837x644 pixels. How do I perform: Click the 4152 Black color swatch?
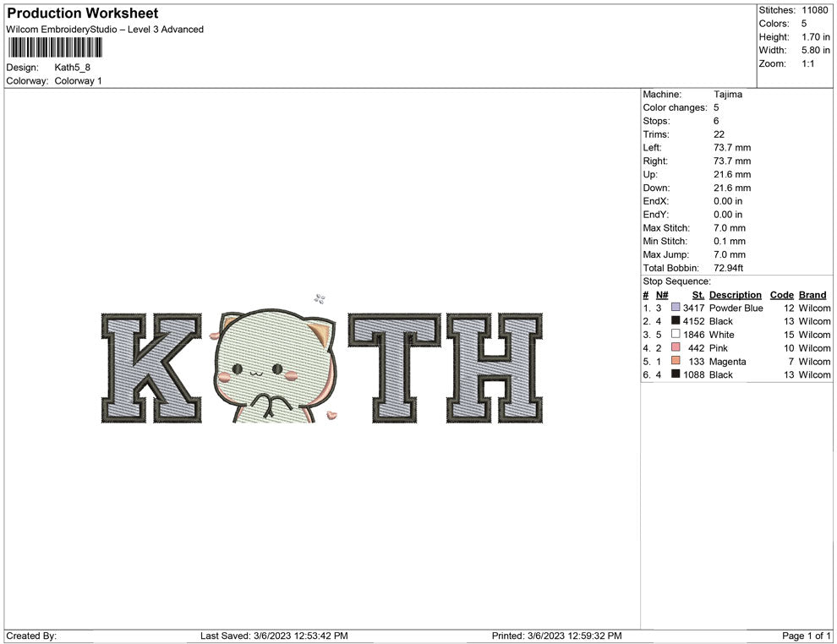(676, 320)
